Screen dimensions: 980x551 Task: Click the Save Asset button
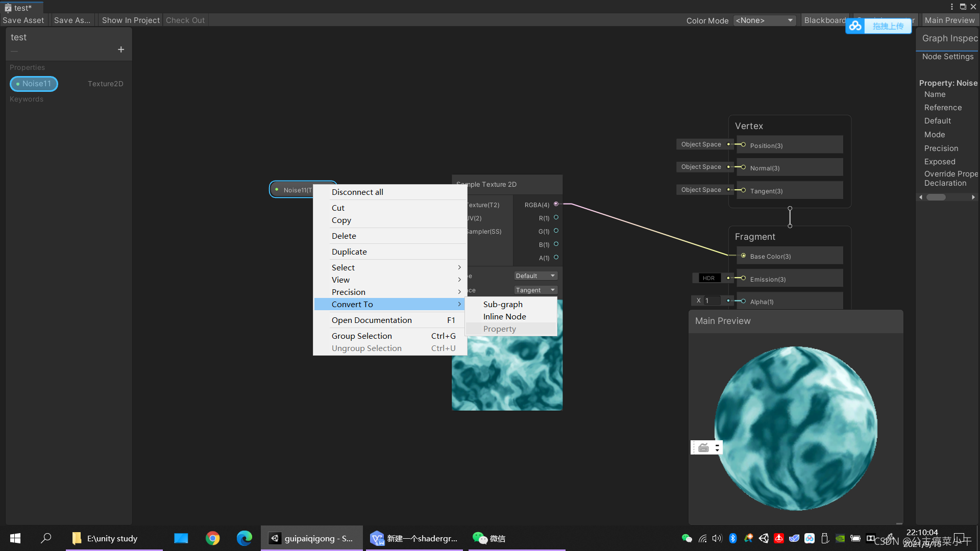(23, 20)
